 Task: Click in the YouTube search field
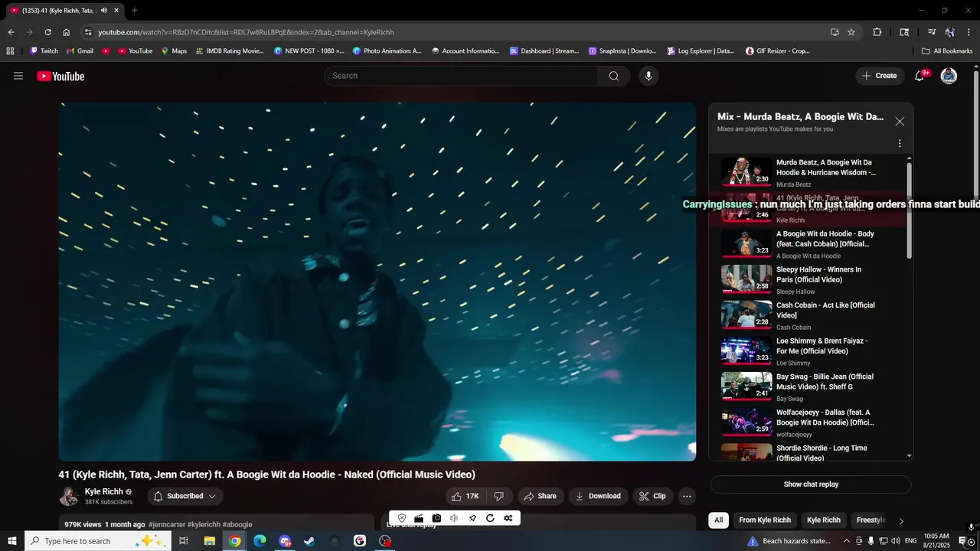(461, 76)
